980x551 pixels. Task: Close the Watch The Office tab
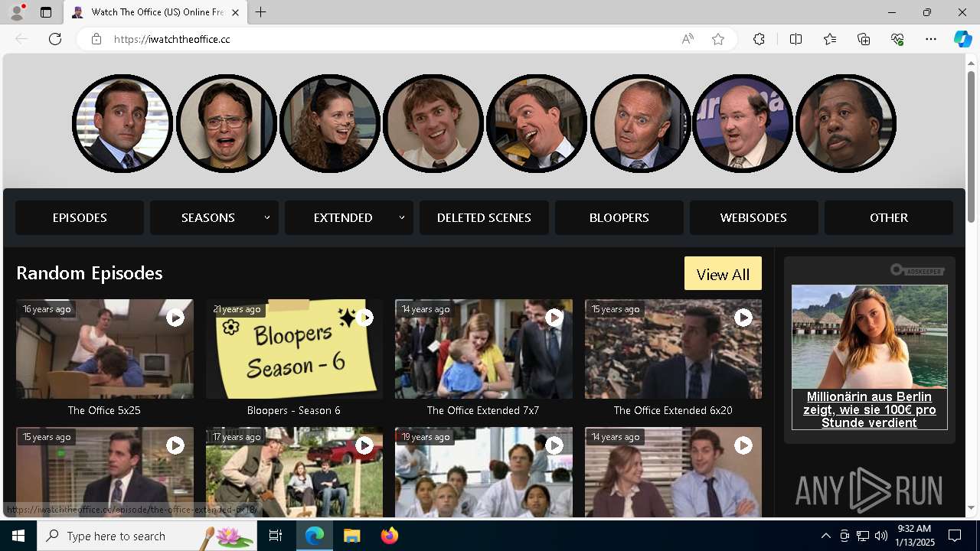coord(235,12)
